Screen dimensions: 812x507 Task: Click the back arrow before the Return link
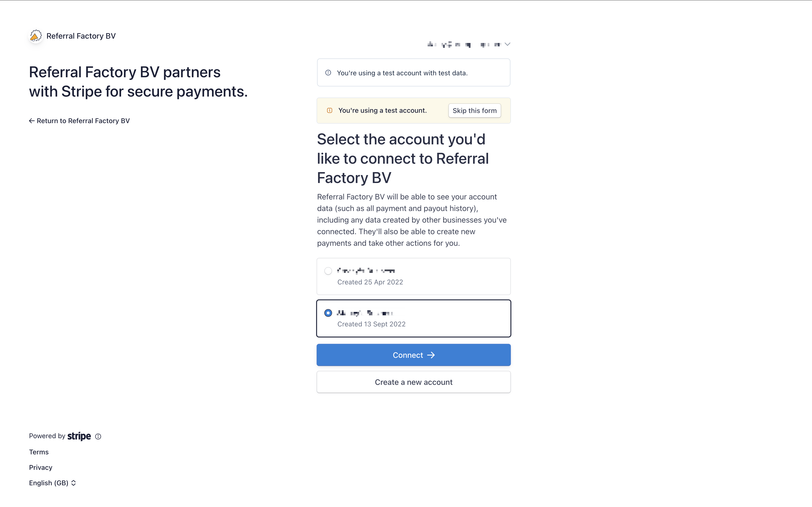point(32,120)
